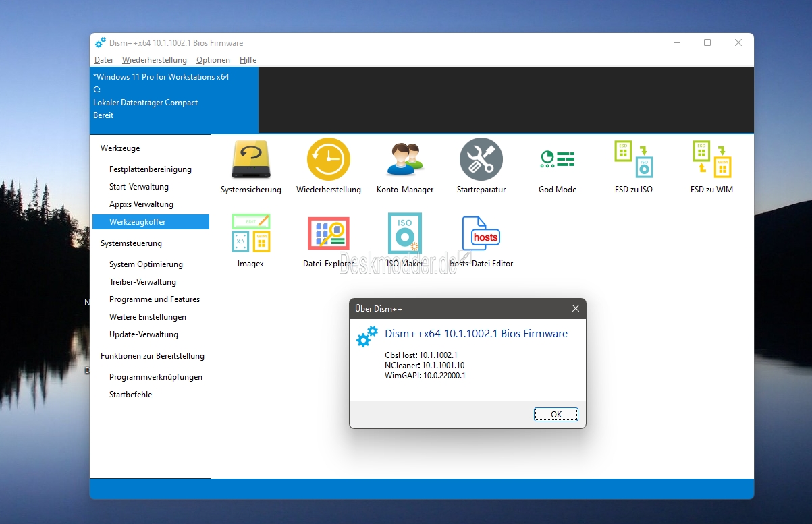Select Programme und Features in sidebar
The image size is (812, 524).
[151, 299]
